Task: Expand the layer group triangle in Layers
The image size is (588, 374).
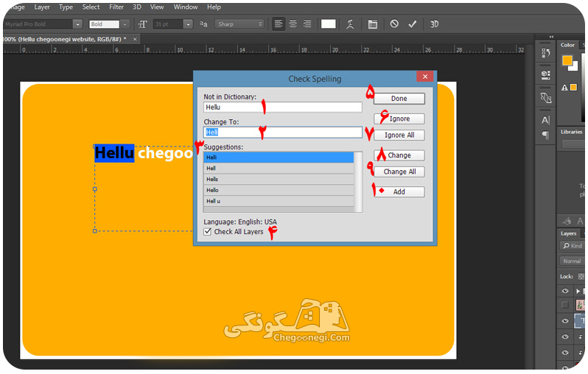Action: (x=578, y=291)
